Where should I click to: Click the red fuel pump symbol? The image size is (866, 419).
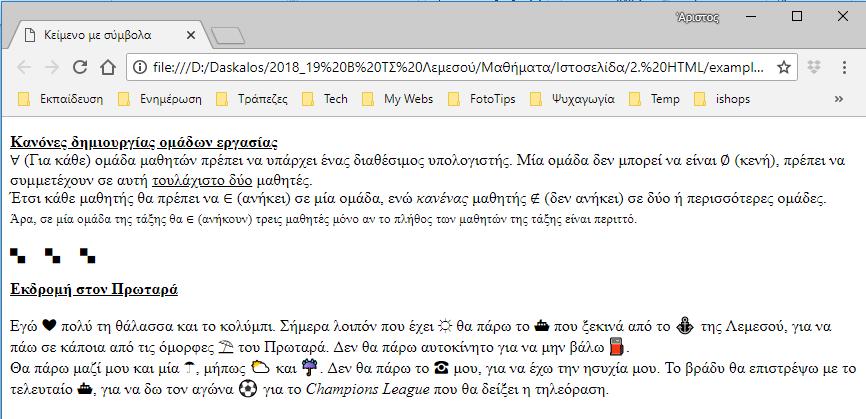(x=617, y=349)
